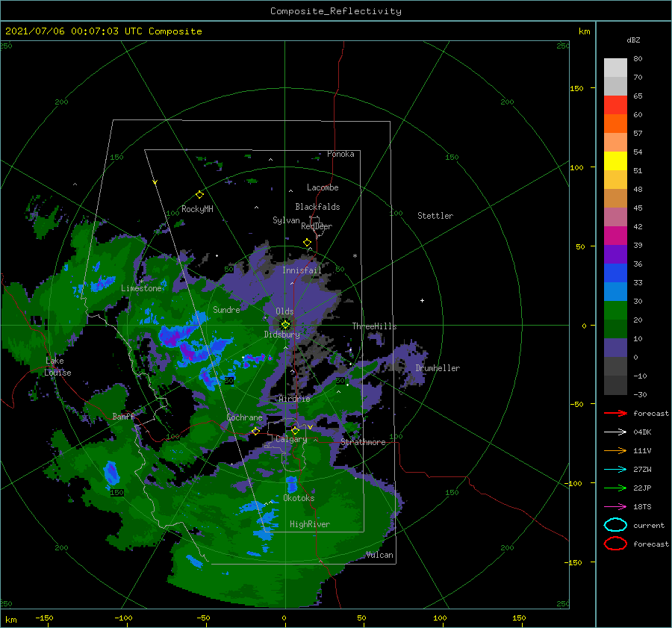Click the cyan current ellipse icon
This screenshot has height=628, width=672.
pyautogui.click(x=615, y=525)
